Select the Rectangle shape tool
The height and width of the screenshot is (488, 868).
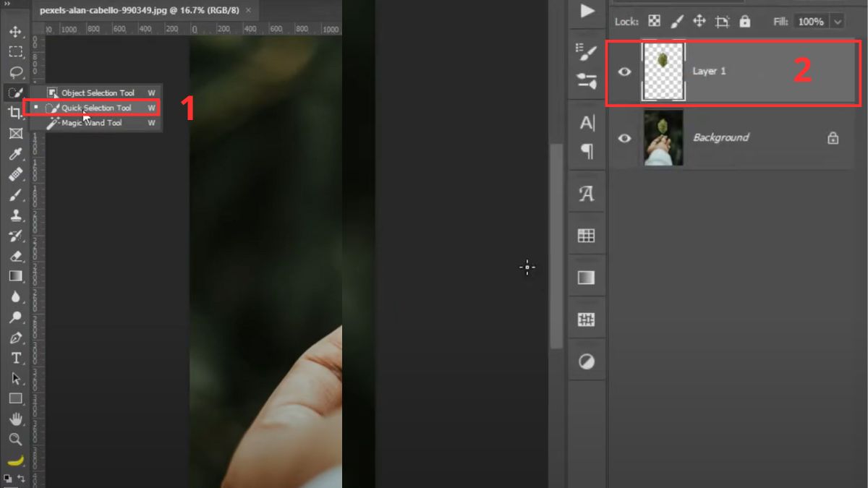(15, 398)
